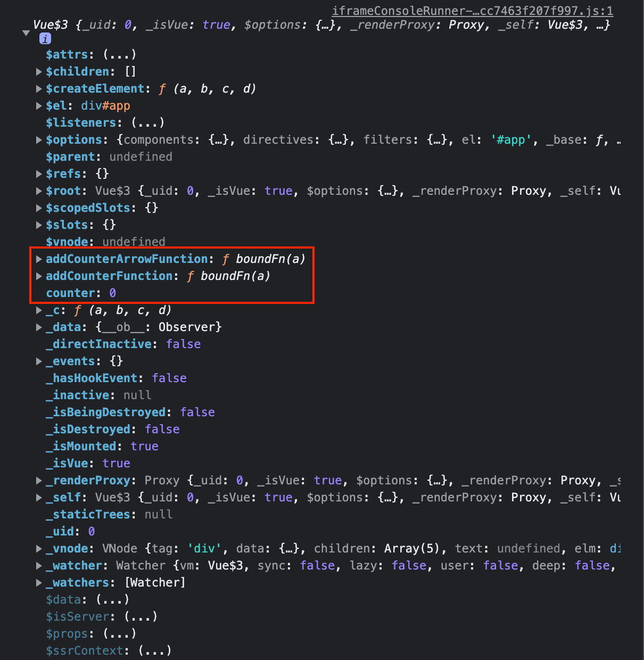Select the '$parent: undefined' row
This screenshot has height=660, width=644.
[x=109, y=156]
